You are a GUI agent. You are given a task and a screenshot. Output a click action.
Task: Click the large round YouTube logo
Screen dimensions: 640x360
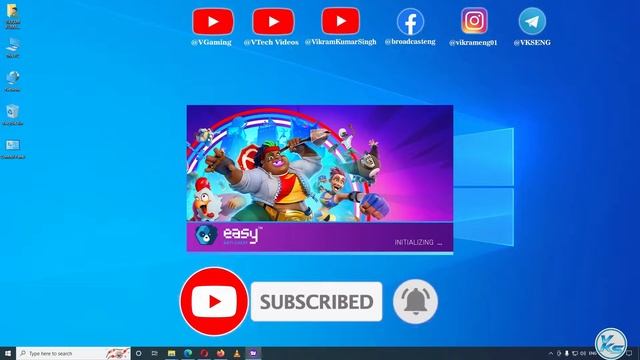point(214,302)
